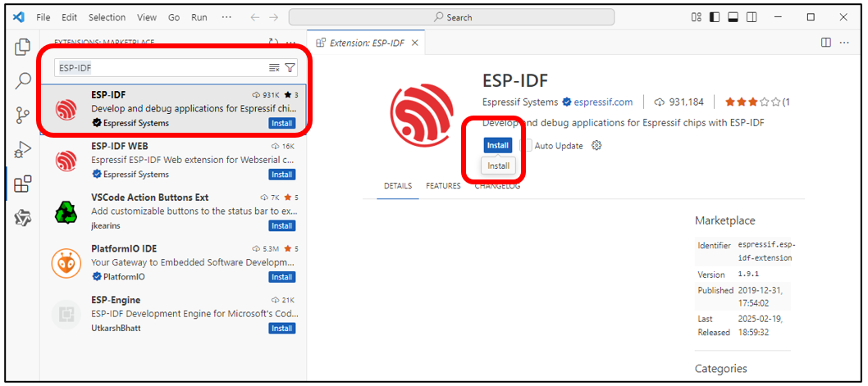Open the Source Control view
The width and height of the screenshot is (868, 386).
22,116
